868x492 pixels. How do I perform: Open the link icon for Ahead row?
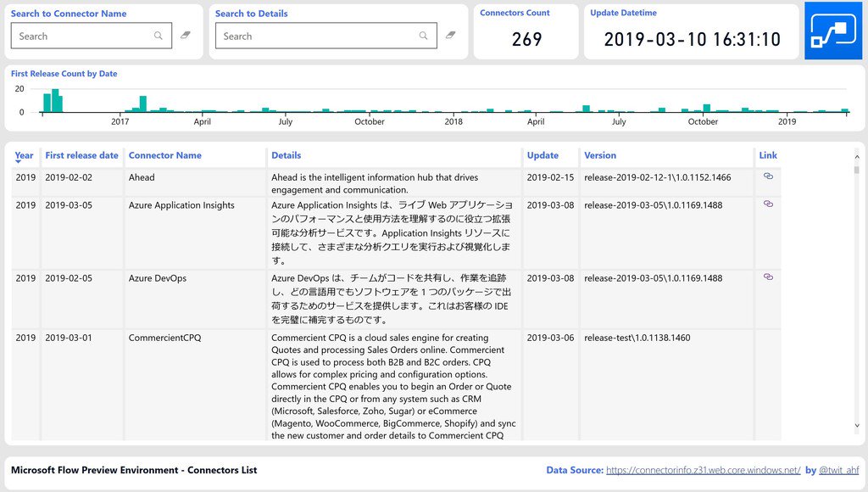pyautogui.click(x=768, y=176)
